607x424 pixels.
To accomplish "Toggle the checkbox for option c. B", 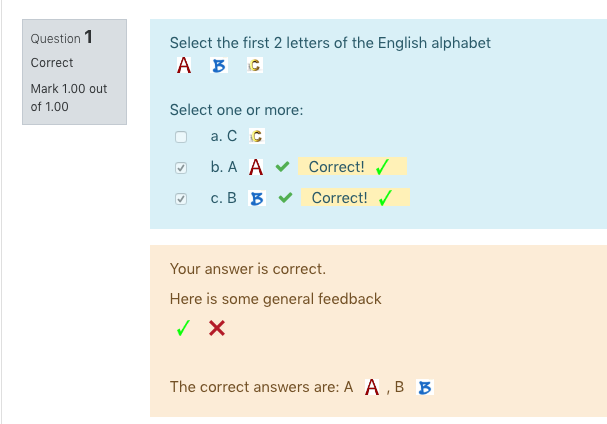I will click(x=181, y=199).
